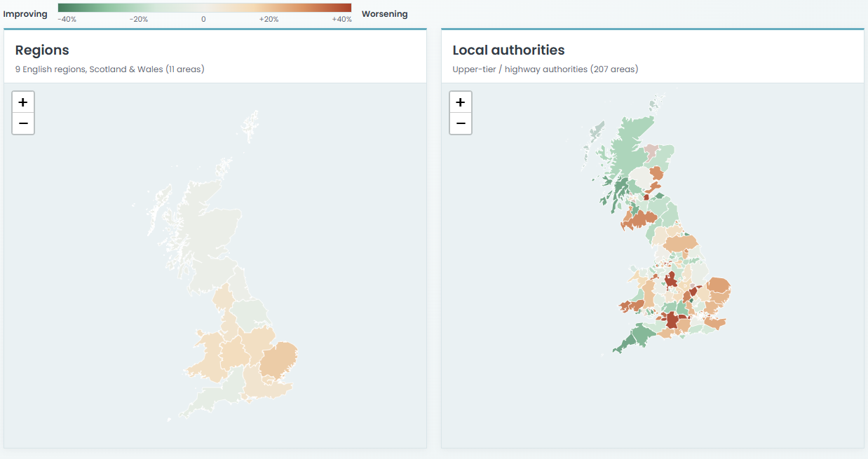Click the "+20%" legend tick label

click(x=269, y=19)
